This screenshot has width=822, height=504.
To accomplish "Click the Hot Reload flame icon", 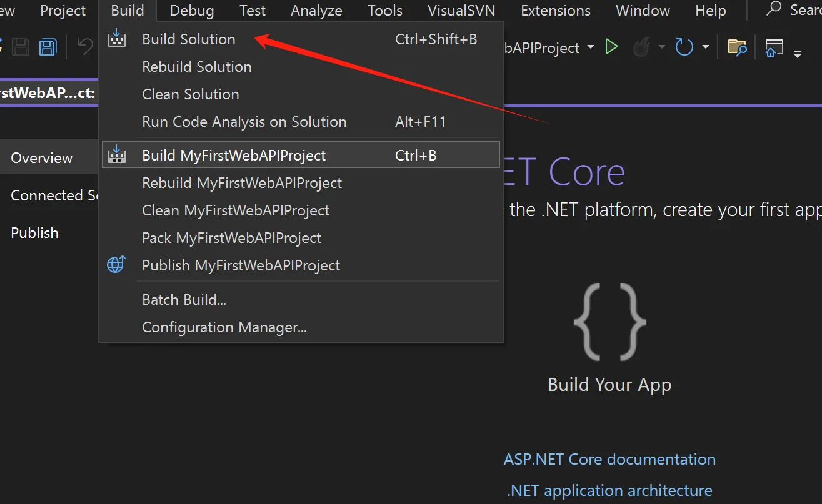I will (641, 47).
